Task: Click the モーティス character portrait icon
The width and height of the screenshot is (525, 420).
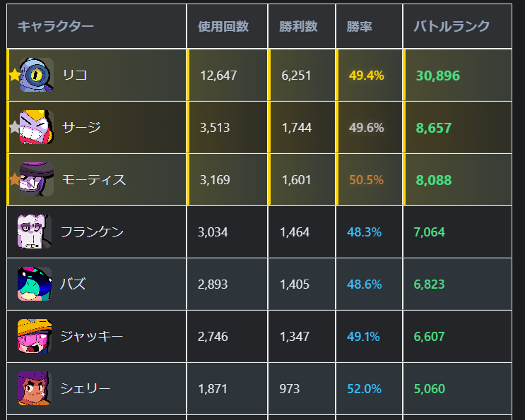Action: pos(37,179)
